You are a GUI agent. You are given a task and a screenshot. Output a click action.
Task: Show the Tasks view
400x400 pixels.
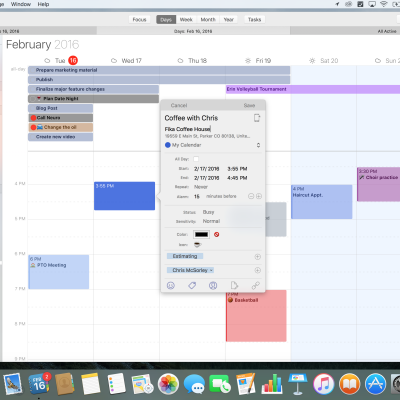click(x=255, y=20)
